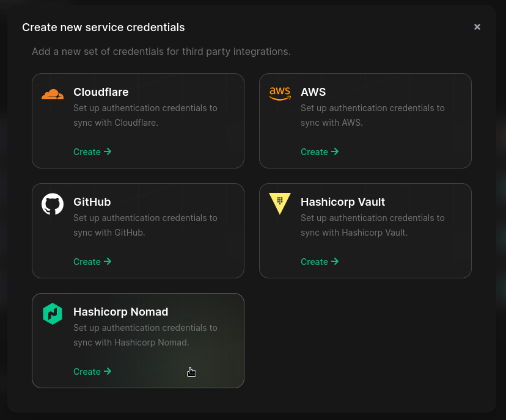Click the Hashicorp Vault sync description
This screenshot has height=420, width=506.
click(372, 225)
